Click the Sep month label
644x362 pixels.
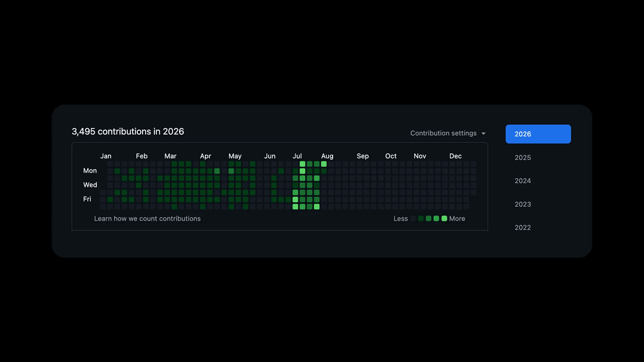tap(363, 156)
